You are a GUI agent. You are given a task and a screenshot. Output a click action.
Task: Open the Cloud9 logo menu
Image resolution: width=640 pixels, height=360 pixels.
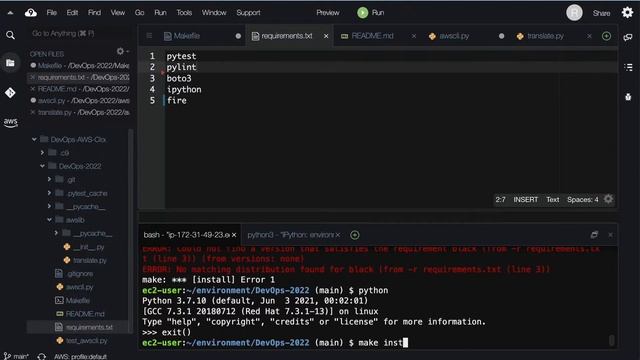(x=31, y=13)
